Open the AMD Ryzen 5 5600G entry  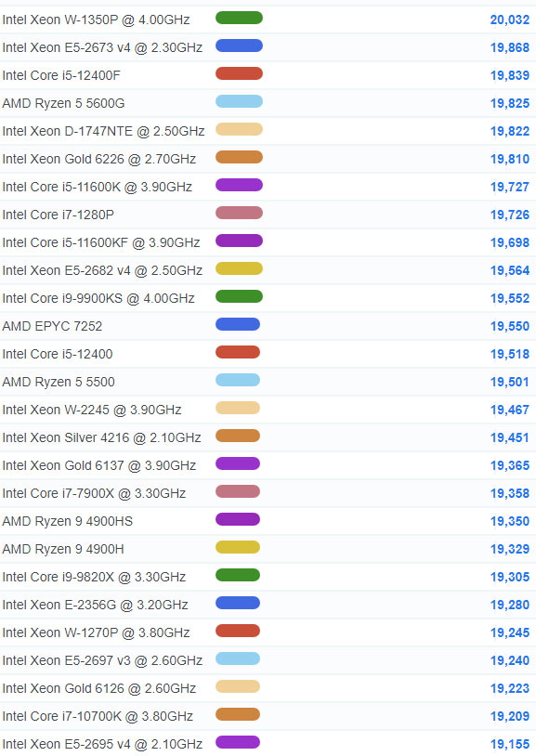(64, 104)
